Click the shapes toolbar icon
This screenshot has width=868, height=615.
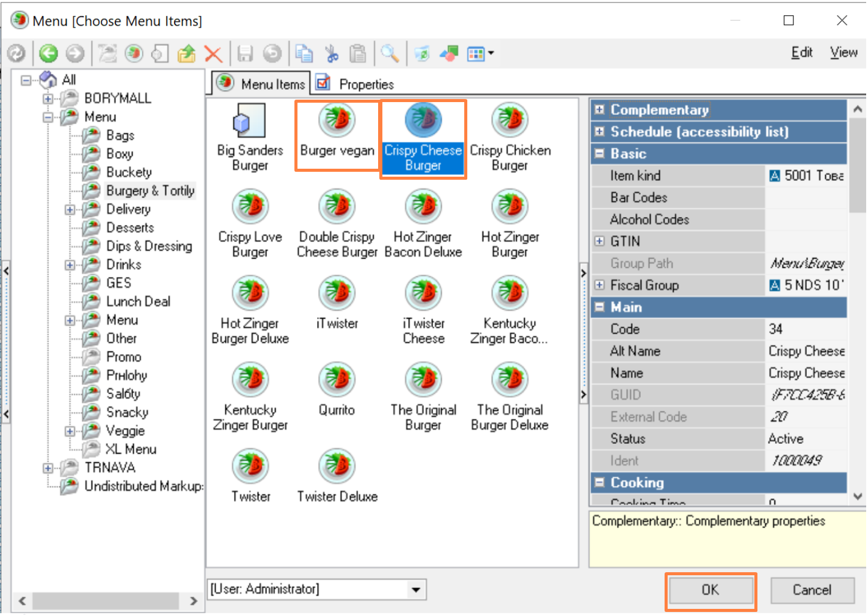click(x=449, y=54)
